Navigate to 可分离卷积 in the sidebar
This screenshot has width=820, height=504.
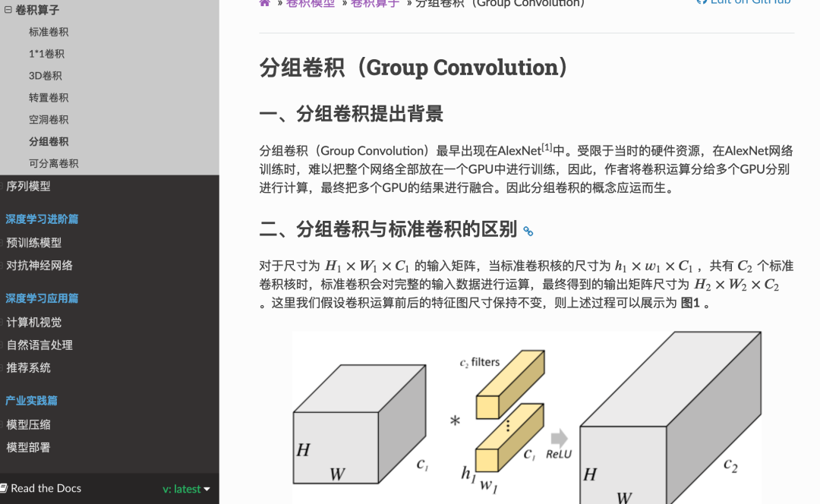pos(53,164)
